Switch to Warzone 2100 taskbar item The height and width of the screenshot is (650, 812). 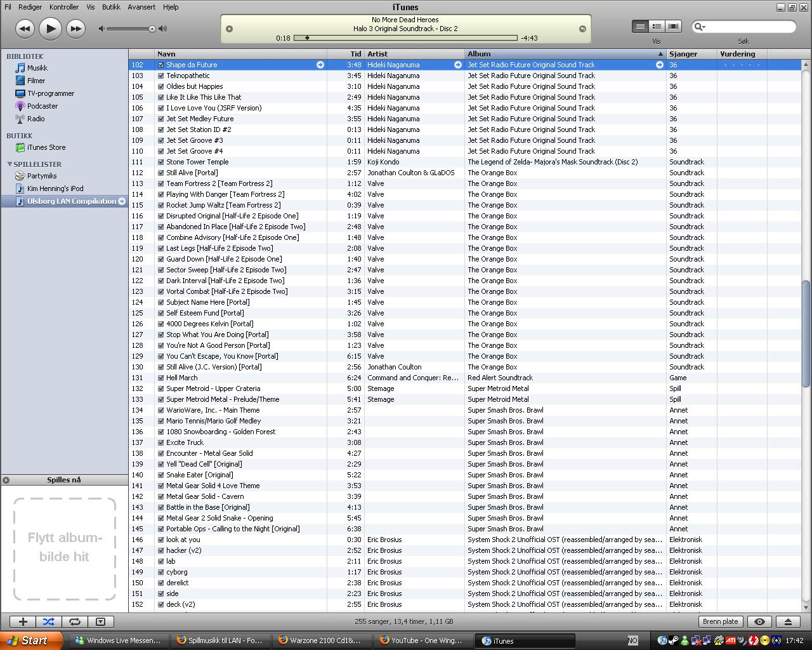click(322, 640)
